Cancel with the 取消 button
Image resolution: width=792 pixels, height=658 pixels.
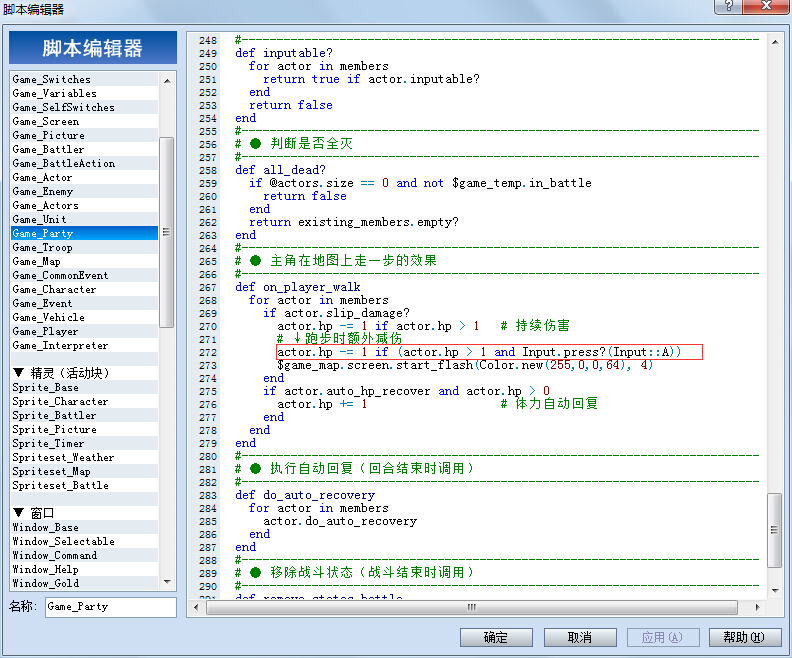pos(580,637)
